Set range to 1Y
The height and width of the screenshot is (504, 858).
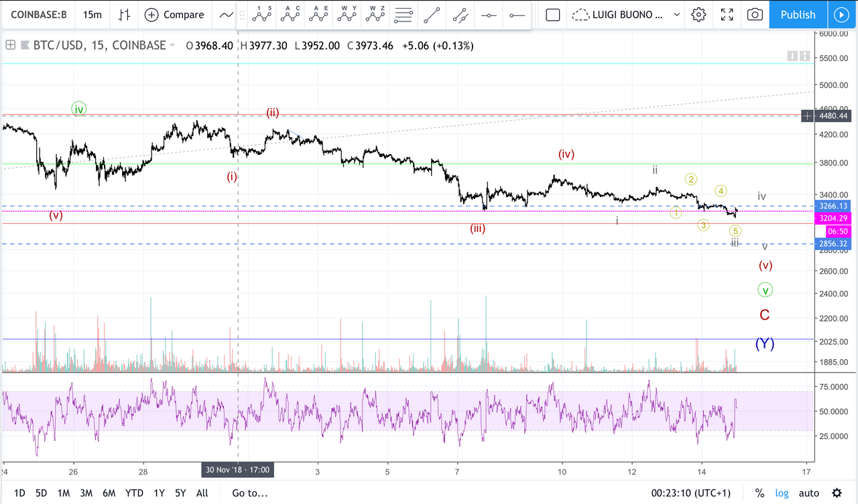pos(159,493)
